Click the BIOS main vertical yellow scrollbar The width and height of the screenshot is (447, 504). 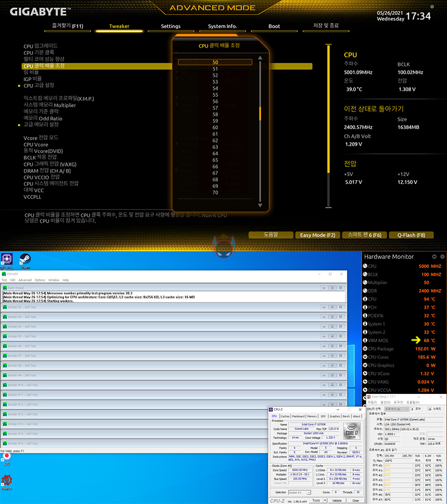click(x=328, y=109)
